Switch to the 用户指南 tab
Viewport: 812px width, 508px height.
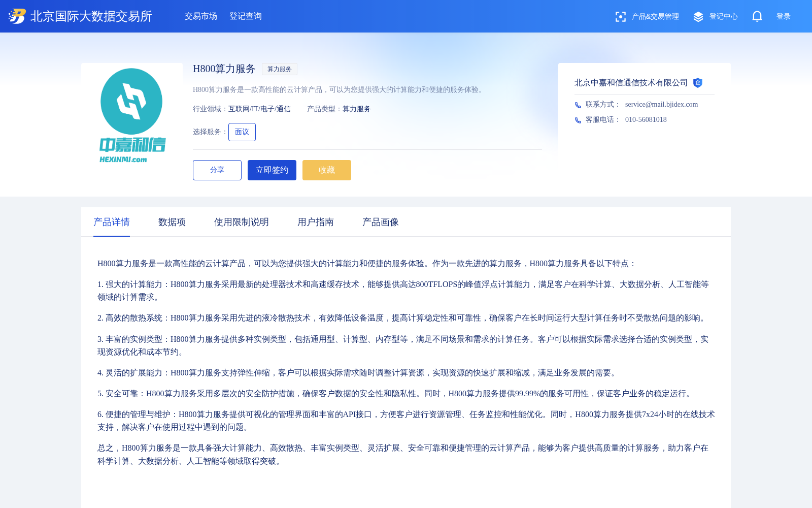coord(316,222)
